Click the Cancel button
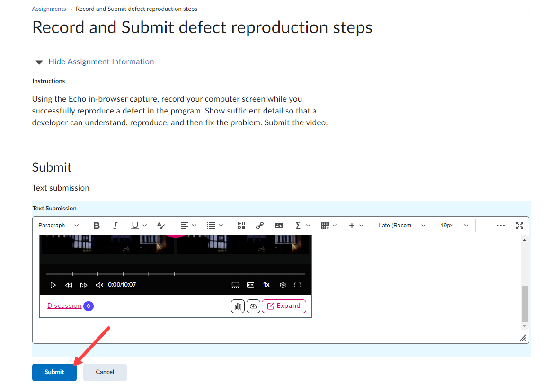The height and width of the screenshot is (392, 549). (x=105, y=372)
